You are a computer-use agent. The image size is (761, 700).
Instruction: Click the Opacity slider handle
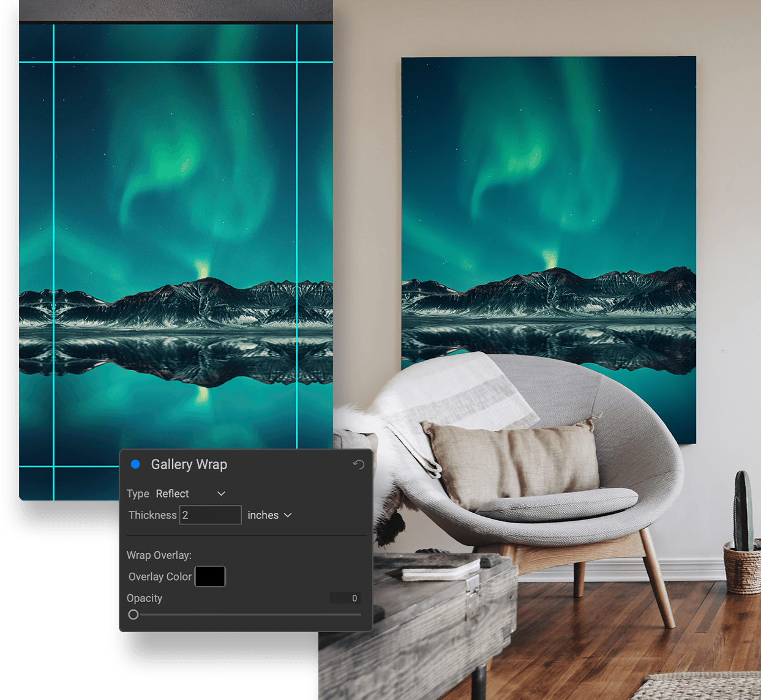[x=133, y=614]
